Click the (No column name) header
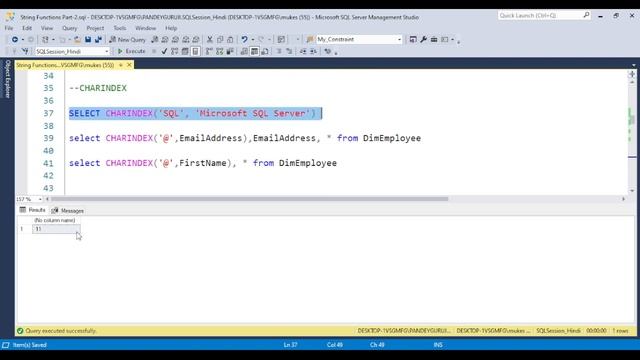640x360 pixels. point(56,220)
